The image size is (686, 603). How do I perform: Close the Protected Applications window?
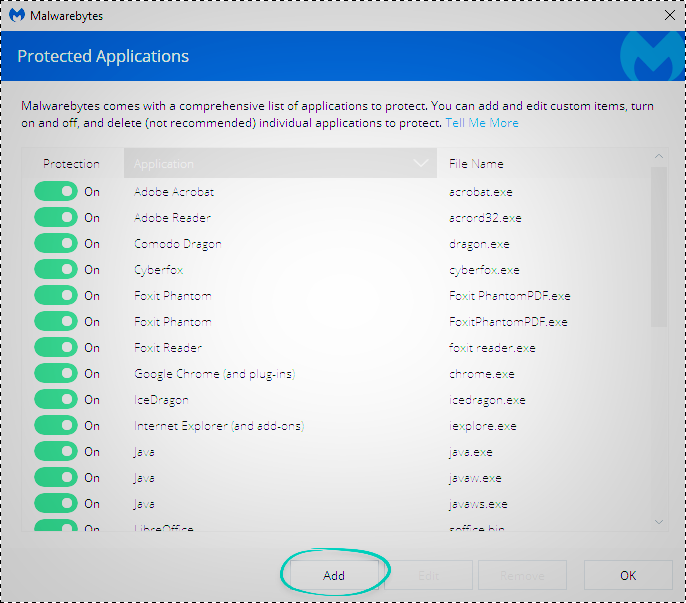pyautogui.click(x=668, y=16)
